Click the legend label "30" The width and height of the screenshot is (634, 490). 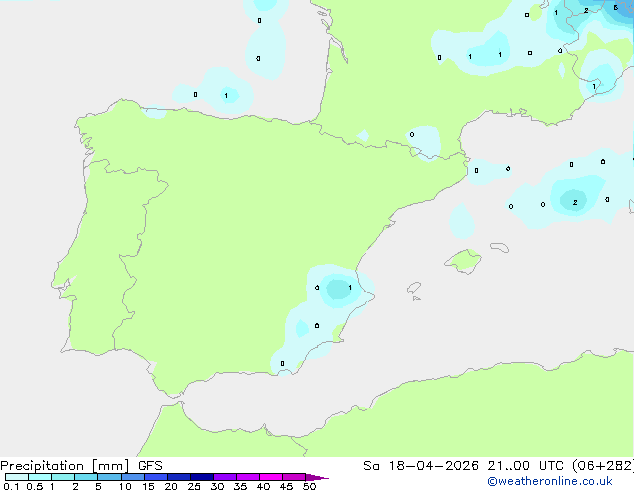point(217,486)
